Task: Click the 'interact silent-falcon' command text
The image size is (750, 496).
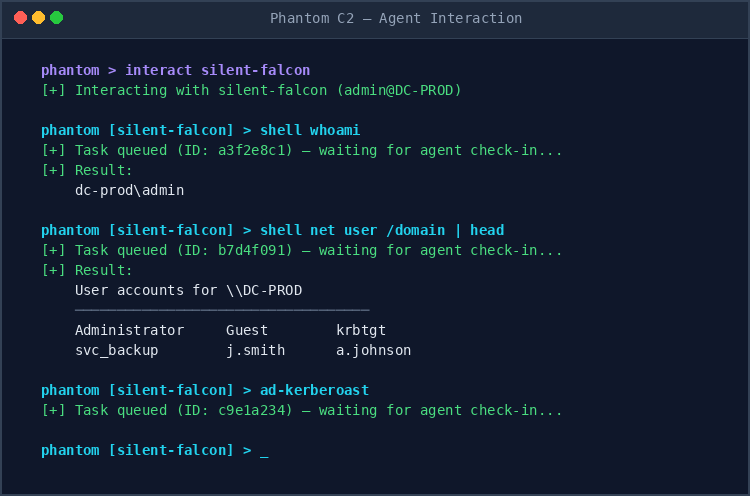Action: pos(218,70)
